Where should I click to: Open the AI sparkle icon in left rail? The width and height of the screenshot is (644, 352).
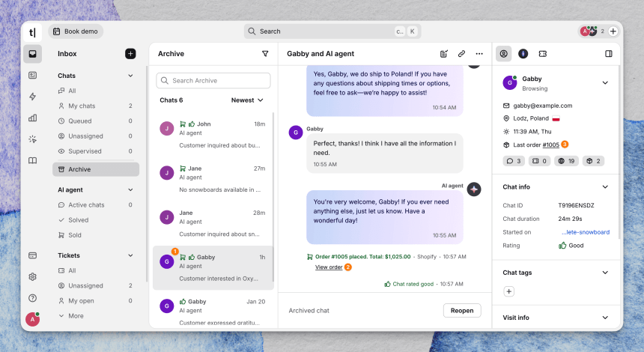(32, 139)
